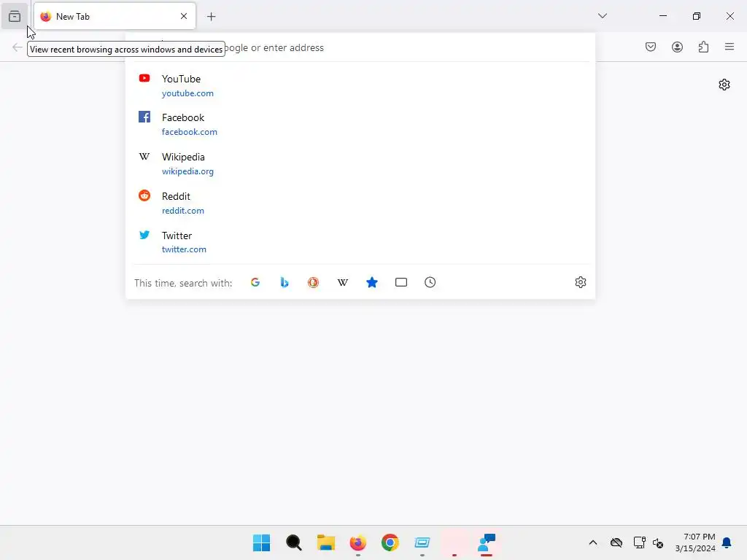
Task: Expand the list all tabs chevron
Action: [x=603, y=16]
